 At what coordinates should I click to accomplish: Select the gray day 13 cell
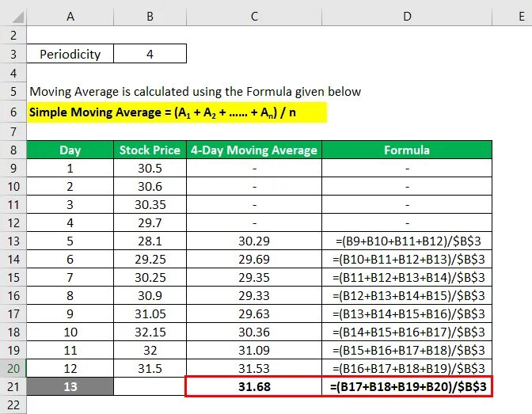(x=70, y=386)
